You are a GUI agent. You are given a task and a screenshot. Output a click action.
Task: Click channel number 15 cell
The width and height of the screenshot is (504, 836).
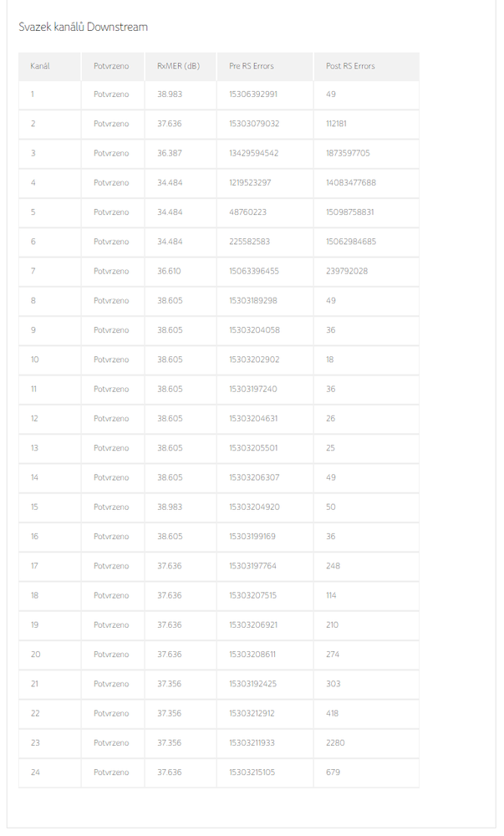coord(34,507)
